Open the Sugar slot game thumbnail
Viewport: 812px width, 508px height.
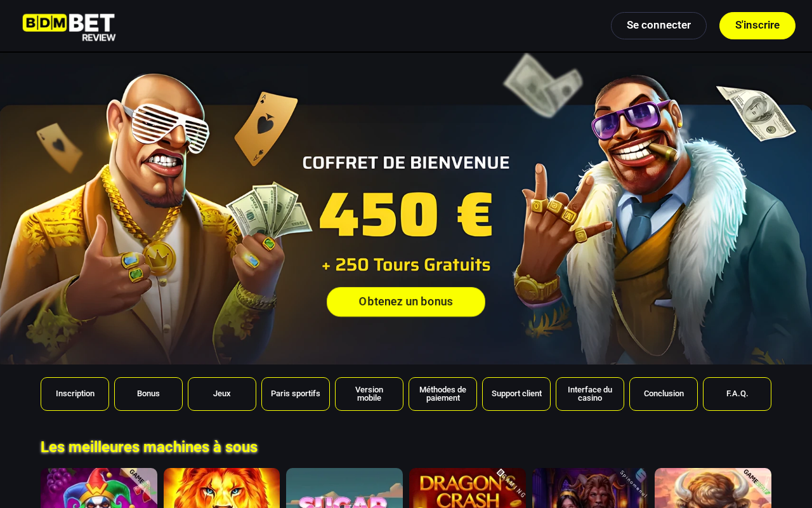click(344, 488)
